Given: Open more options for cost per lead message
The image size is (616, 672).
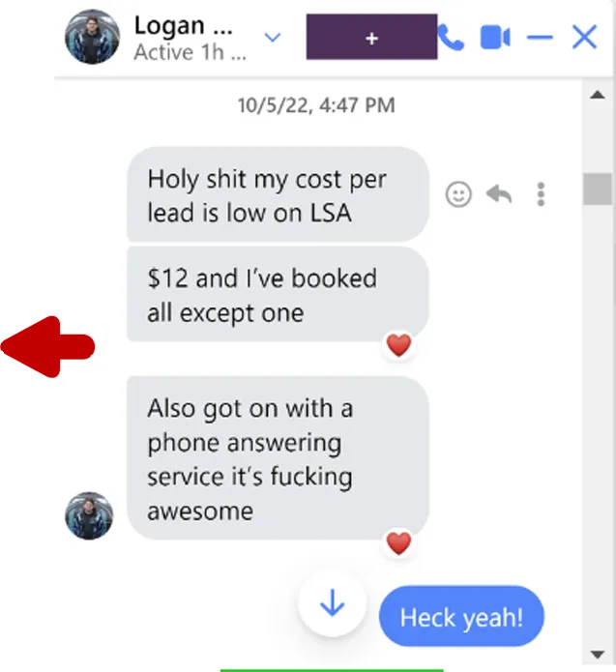Looking at the screenshot, I should pos(541,194).
